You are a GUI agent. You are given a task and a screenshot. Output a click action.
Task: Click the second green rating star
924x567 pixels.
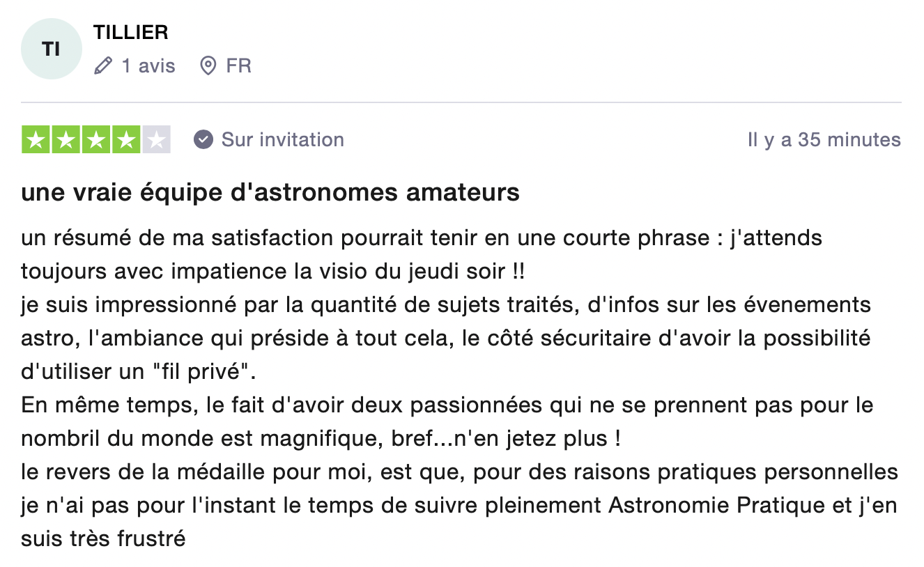coord(66,140)
